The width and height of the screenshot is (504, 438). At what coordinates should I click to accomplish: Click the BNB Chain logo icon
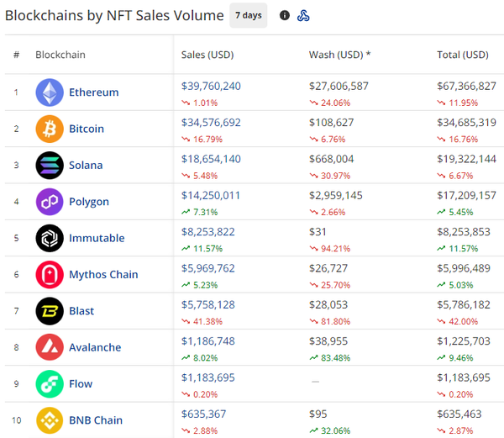tap(50, 420)
